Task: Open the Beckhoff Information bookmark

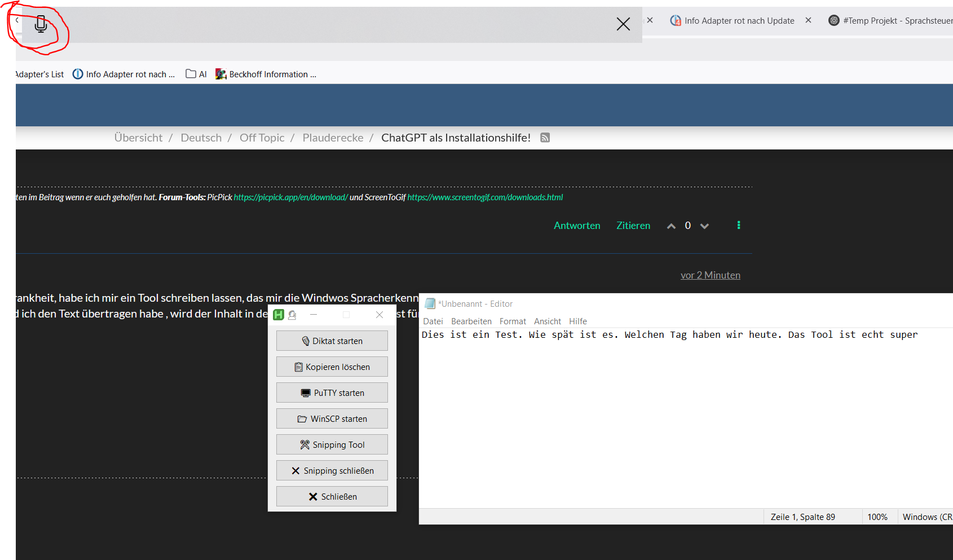Action: [266, 74]
